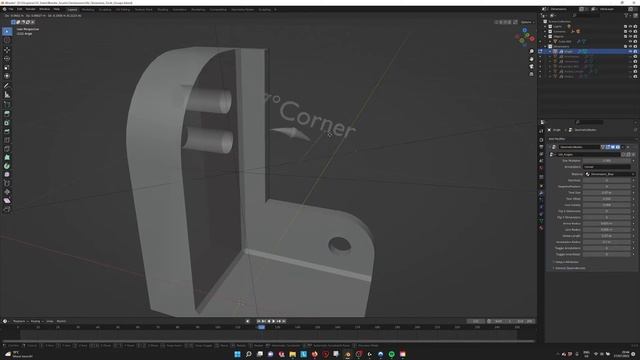Open the timeline Playback dropdown
This screenshot has width=640, height=360.
(x=19, y=321)
